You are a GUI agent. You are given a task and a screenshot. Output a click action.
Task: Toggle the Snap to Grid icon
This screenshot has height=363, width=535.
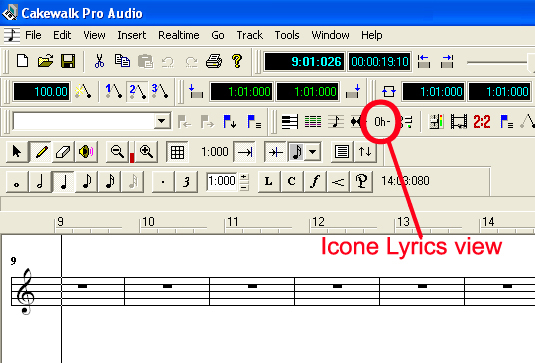pos(177,152)
